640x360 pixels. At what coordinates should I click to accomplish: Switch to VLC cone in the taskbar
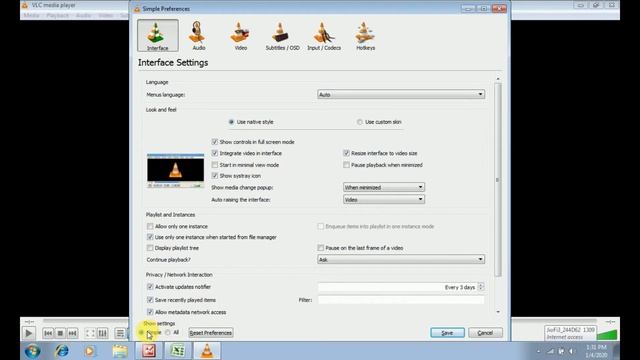pyautogui.click(x=207, y=351)
